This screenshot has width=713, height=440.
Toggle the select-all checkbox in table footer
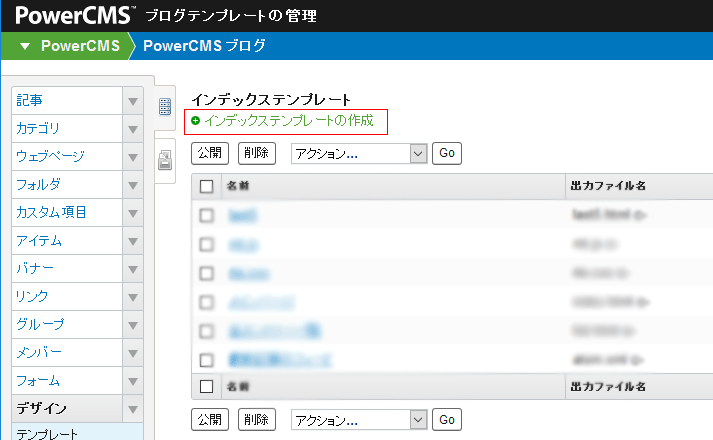(206, 387)
